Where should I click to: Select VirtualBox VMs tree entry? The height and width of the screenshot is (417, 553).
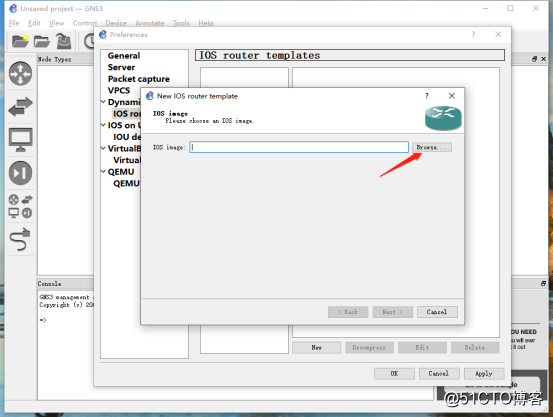(x=127, y=160)
